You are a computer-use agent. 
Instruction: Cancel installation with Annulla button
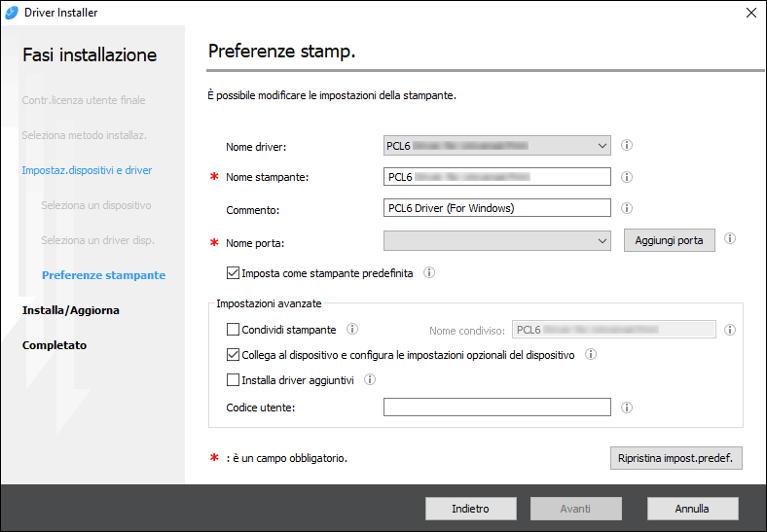[692, 509]
